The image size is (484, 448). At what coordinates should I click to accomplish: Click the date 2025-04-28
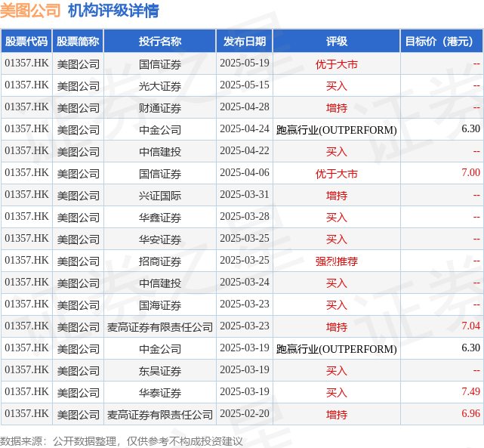coord(245,107)
